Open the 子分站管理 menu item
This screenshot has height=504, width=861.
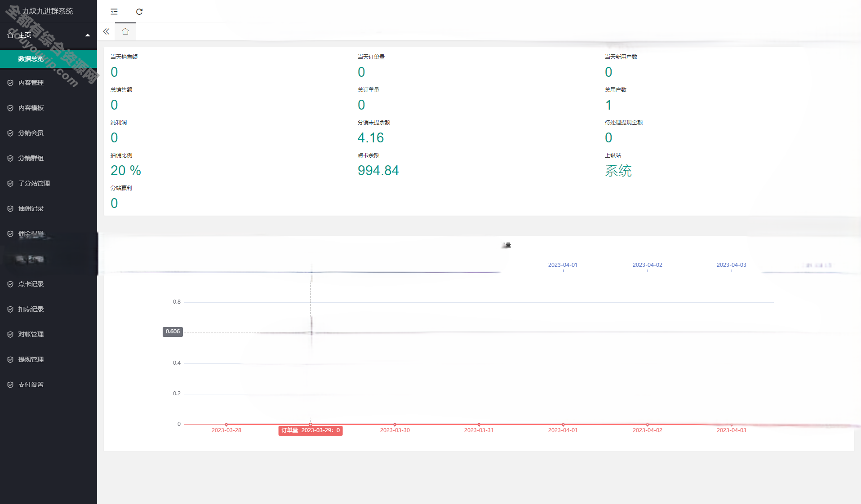coord(49,183)
